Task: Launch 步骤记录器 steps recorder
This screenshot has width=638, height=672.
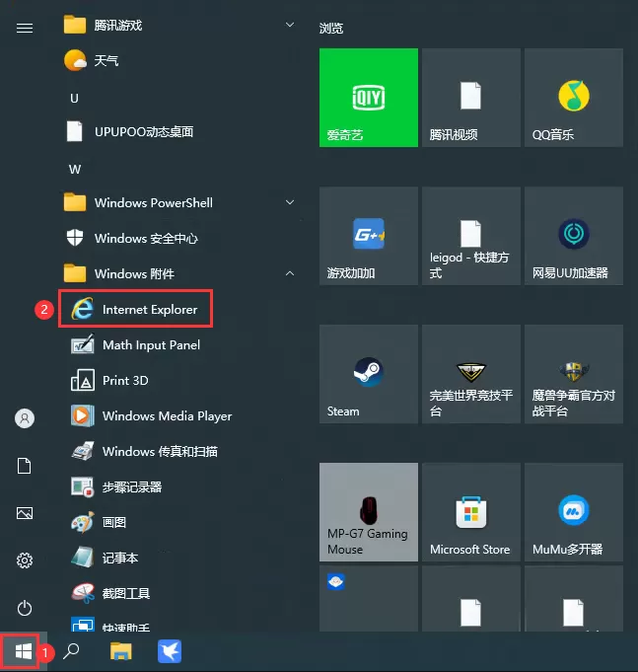Action: (x=179, y=487)
